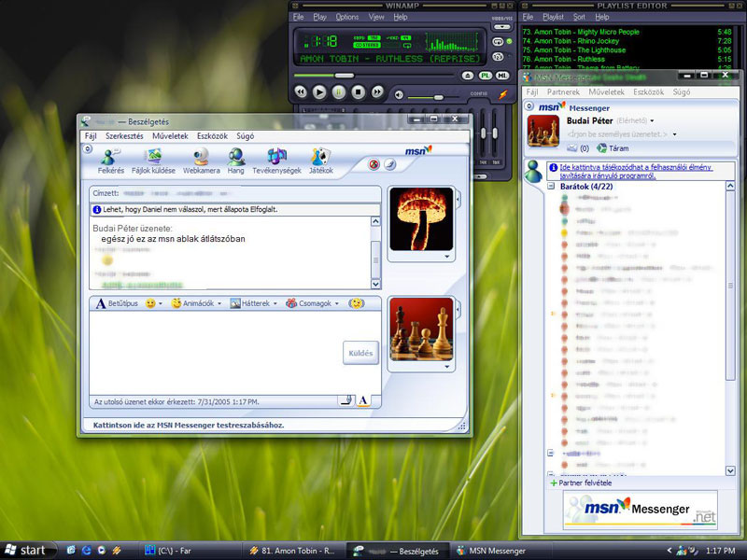Click the Winamp previous track button
747x560 pixels.
[x=301, y=91]
